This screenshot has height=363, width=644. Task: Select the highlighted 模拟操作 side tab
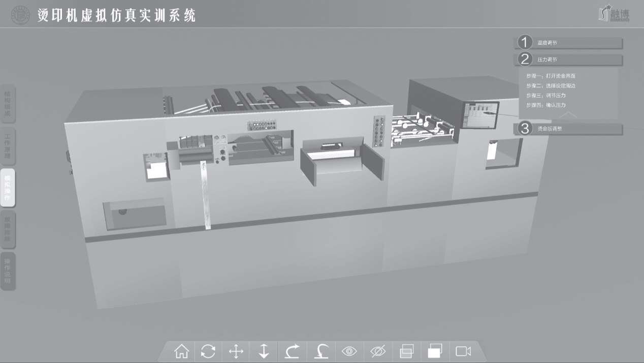click(8, 188)
